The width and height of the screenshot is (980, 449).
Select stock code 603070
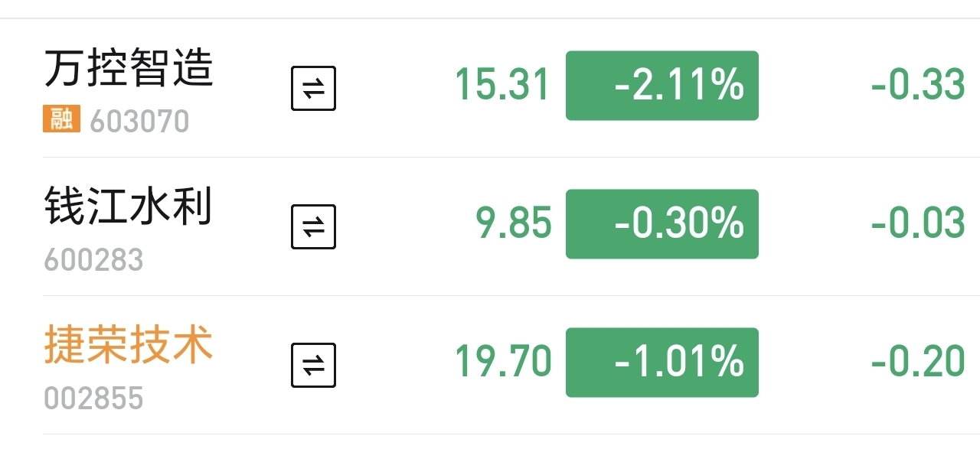tap(139, 121)
